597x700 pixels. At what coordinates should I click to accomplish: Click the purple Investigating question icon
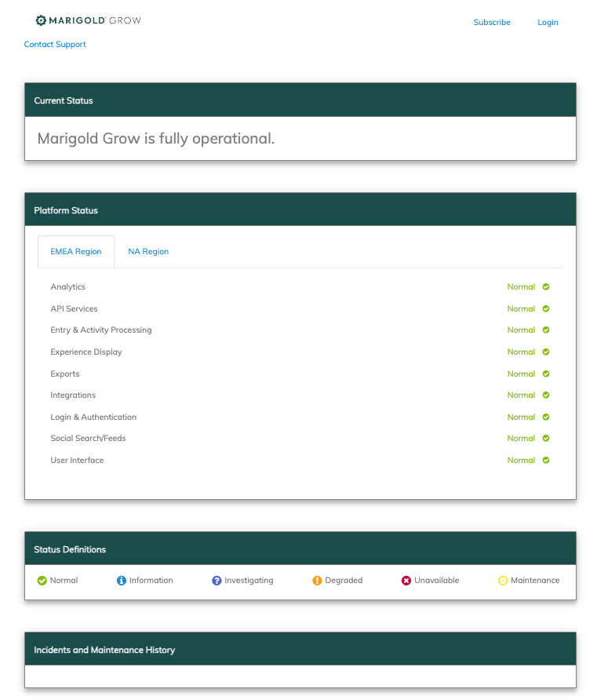[217, 581]
